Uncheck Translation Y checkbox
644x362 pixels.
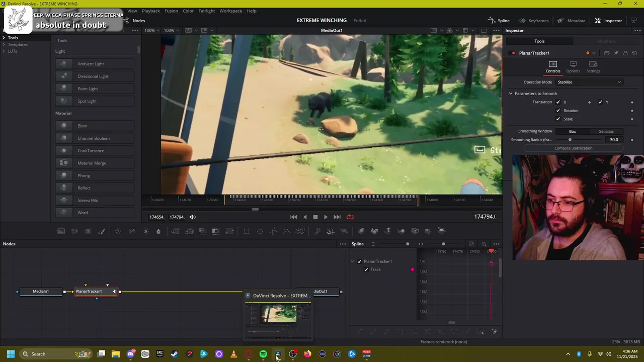pos(600,102)
